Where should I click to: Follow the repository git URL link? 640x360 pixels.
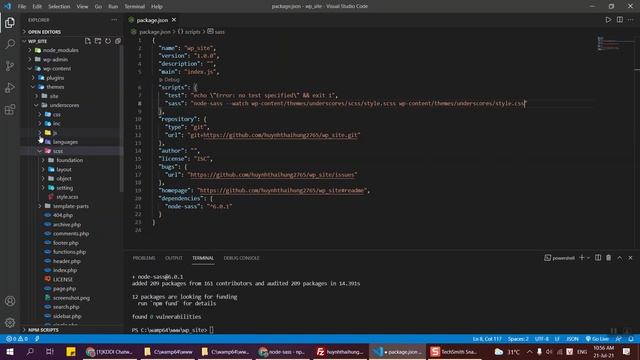click(x=281, y=135)
